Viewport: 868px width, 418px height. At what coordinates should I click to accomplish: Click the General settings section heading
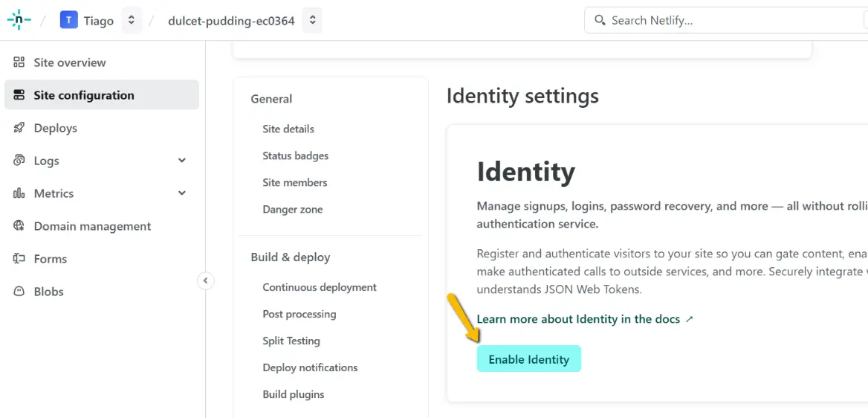click(x=271, y=99)
